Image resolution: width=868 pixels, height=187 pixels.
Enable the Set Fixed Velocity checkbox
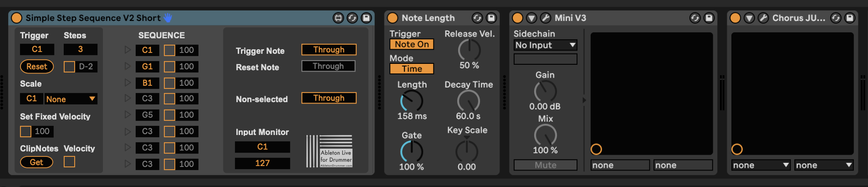26,131
